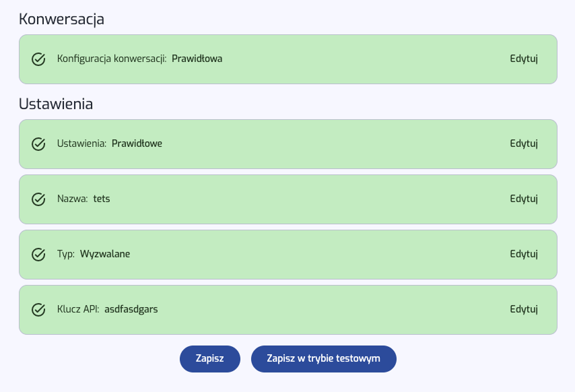
Task: Click the Ustawienia section heading
Action: point(56,104)
